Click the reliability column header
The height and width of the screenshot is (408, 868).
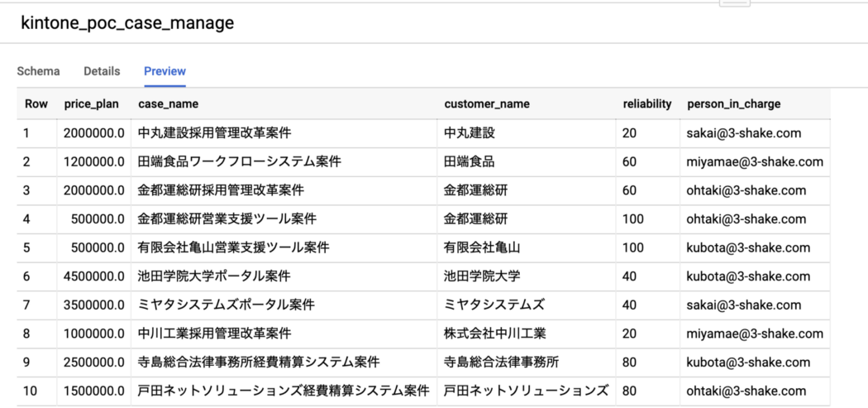tap(646, 104)
